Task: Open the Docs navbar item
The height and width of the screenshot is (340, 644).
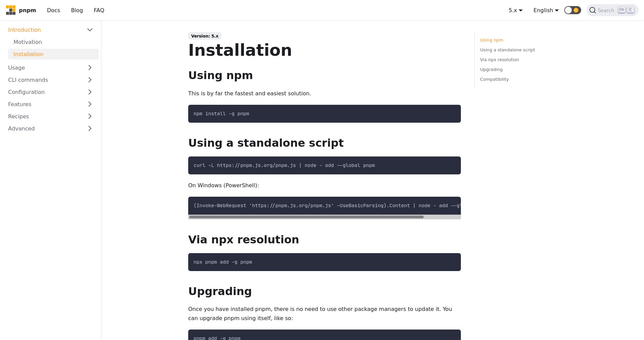Action: tap(53, 10)
